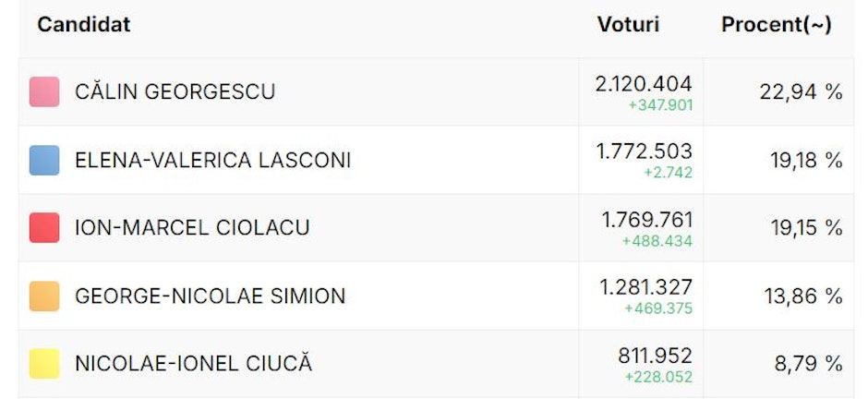Image resolution: width=868 pixels, height=399 pixels.
Task: Click the +488.434 vote increase figure
Action: point(657,241)
